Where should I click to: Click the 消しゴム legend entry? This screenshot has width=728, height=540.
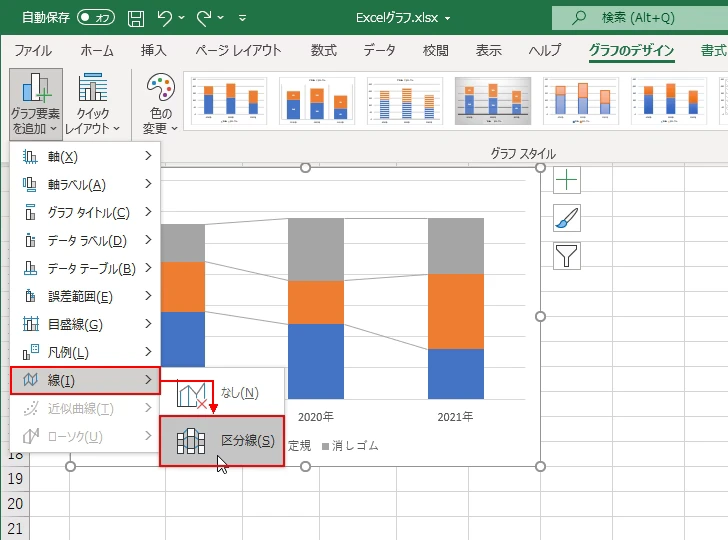click(x=351, y=446)
